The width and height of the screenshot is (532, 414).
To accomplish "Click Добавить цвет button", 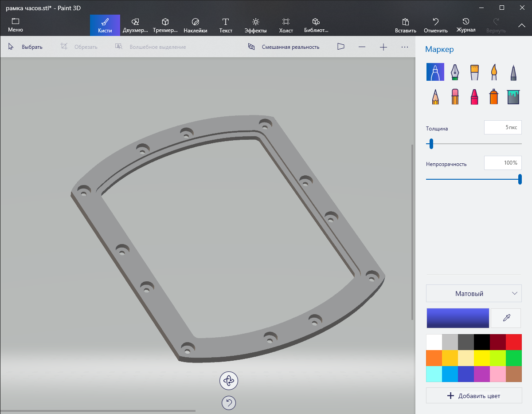I will coord(474,395).
